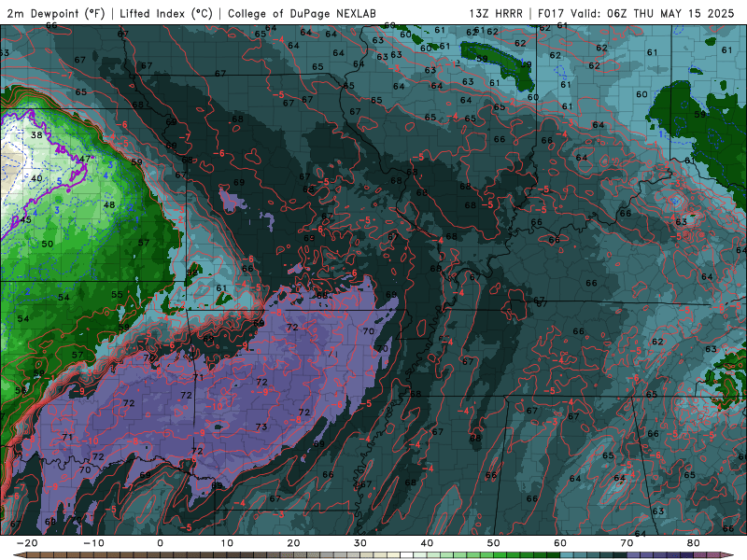Click the 50 label on the color scale

[494, 543]
